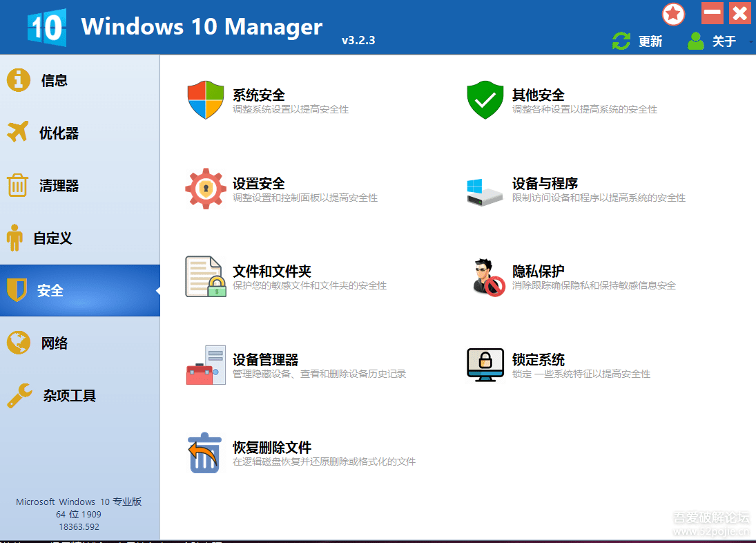Click Microsoft Windows 10 专业版 text
Screen dimensions: 756x543
pyautogui.click(x=79, y=502)
